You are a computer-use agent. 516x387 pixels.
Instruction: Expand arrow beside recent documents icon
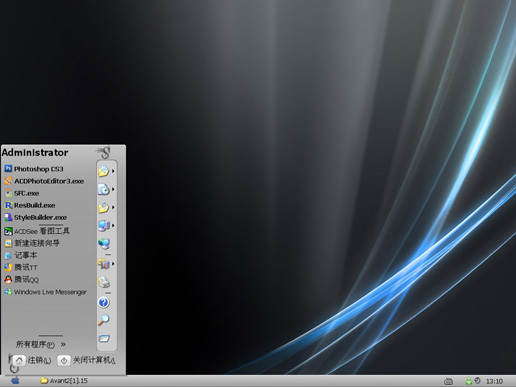click(113, 189)
